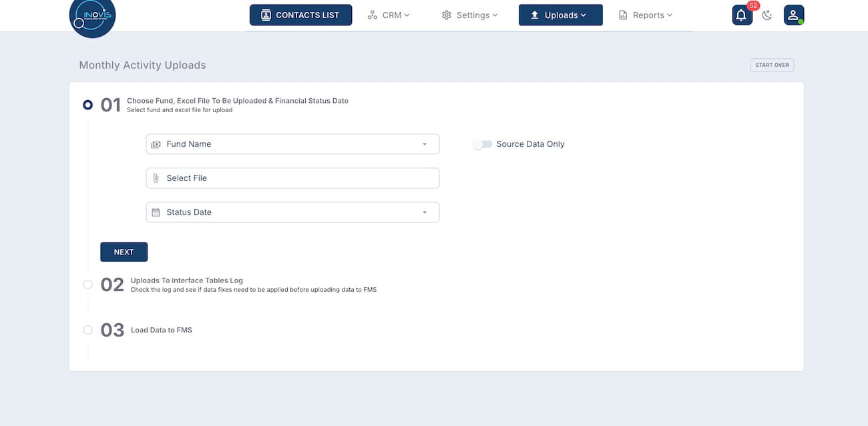Viewport: 868px width, 426px height.
Task: Click the fund money icon
Action: coord(156,144)
